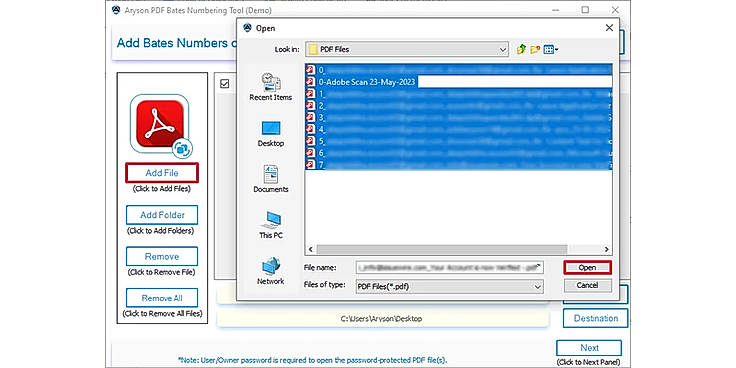Go to Desktop in the places bar
Viewport: 736px width, 368px height.
coord(271,133)
